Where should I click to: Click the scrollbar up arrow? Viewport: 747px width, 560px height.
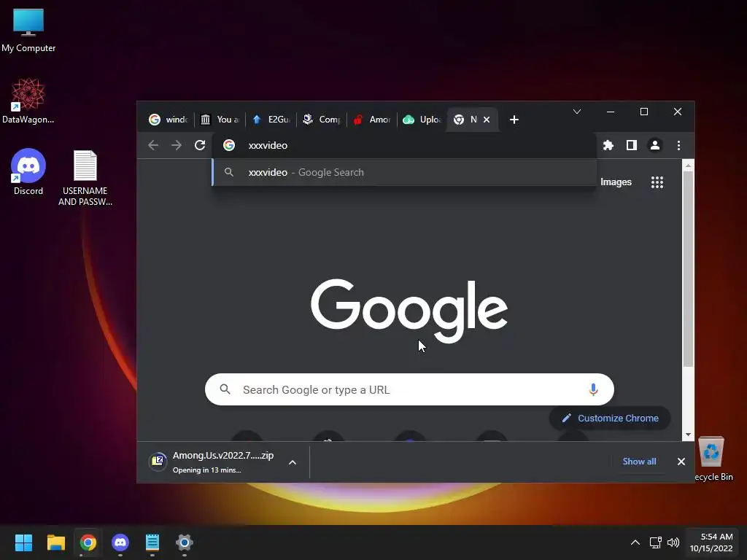(x=688, y=166)
